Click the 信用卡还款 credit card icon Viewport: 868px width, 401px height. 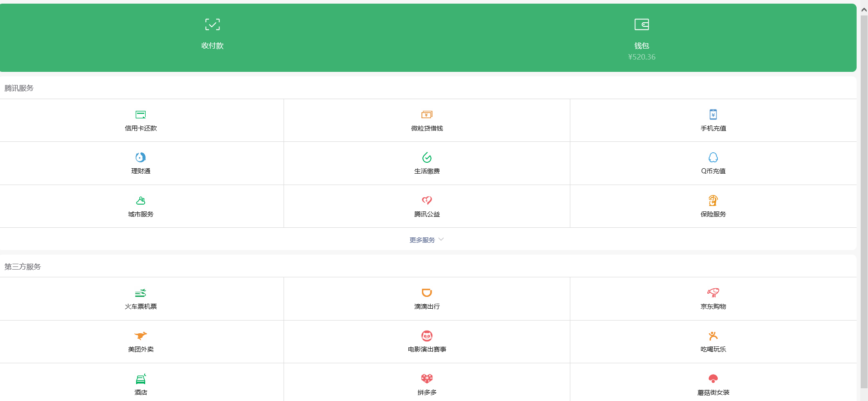tap(141, 115)
